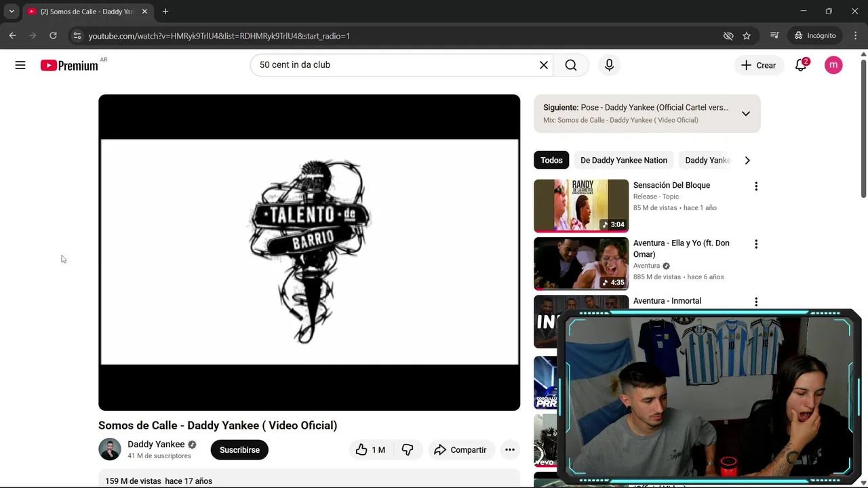Open Daddy Yankee channel avatar
868x488 pixels.
[x=110, y=449]
